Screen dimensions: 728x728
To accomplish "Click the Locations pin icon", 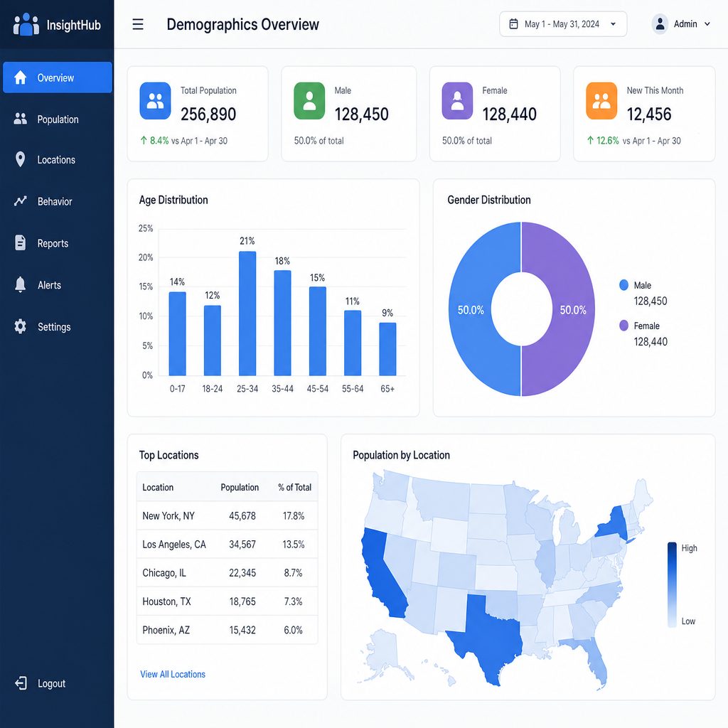I will pyautogui.click(x=20, y=159).
